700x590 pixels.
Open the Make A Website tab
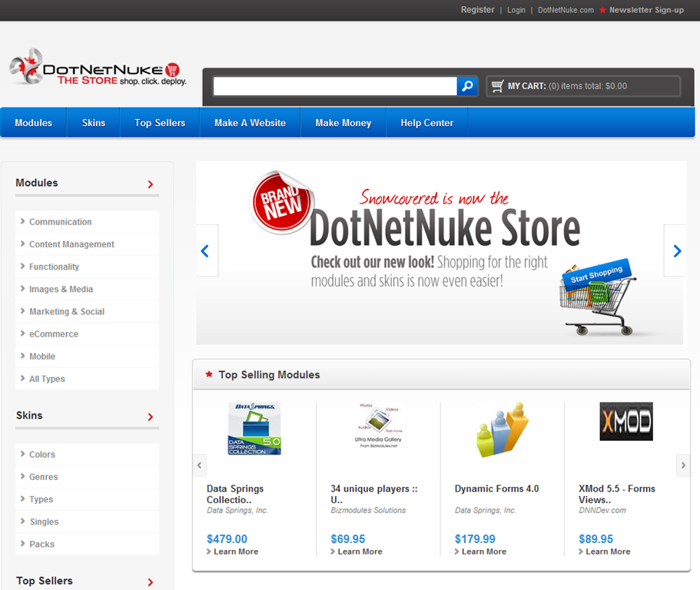[250, 123]
